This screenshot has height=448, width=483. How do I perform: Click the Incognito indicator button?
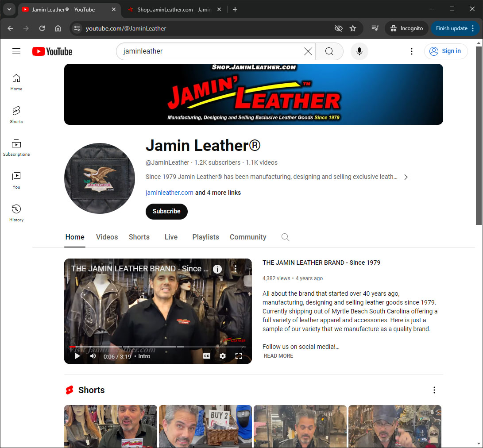click(x=406, y=28)
